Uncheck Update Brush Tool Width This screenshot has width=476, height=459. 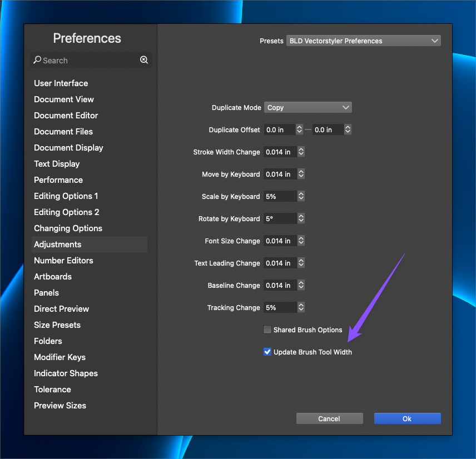pos(267,352)
